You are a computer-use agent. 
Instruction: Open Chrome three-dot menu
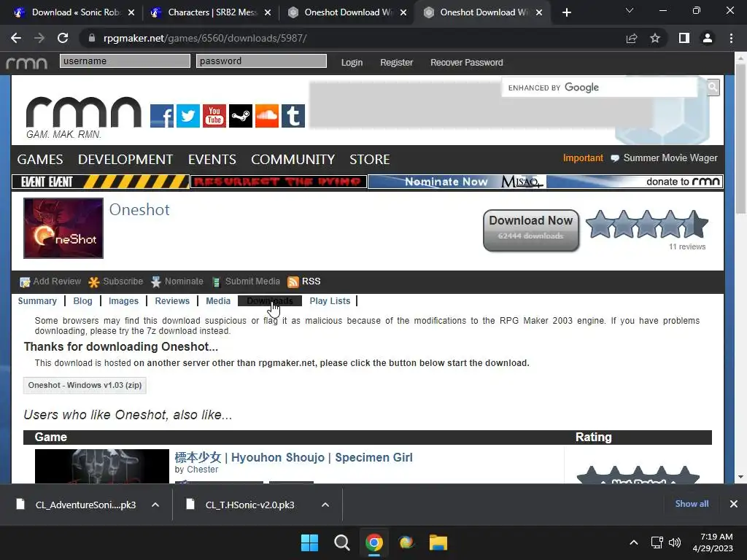[731, 38]
